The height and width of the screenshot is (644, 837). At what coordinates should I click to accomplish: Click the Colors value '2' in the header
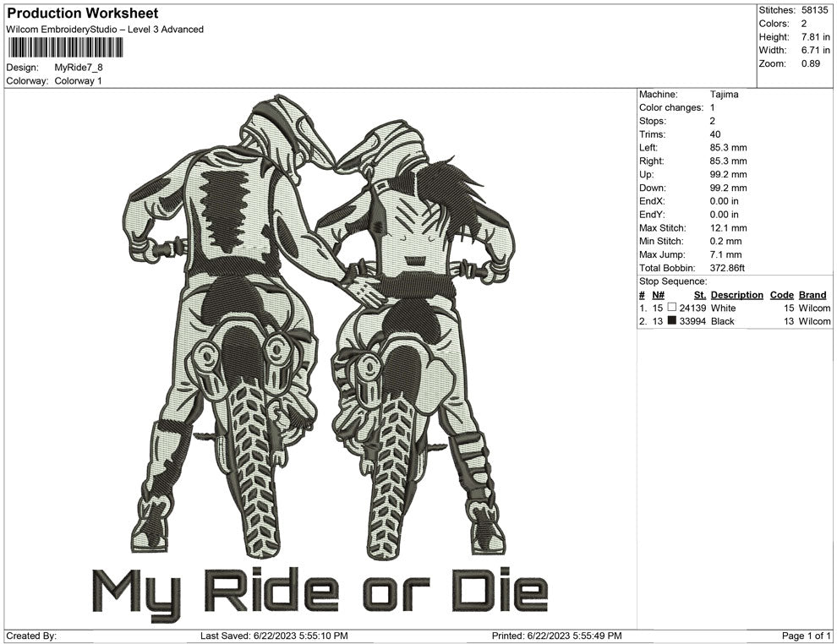tap(804, 24)
